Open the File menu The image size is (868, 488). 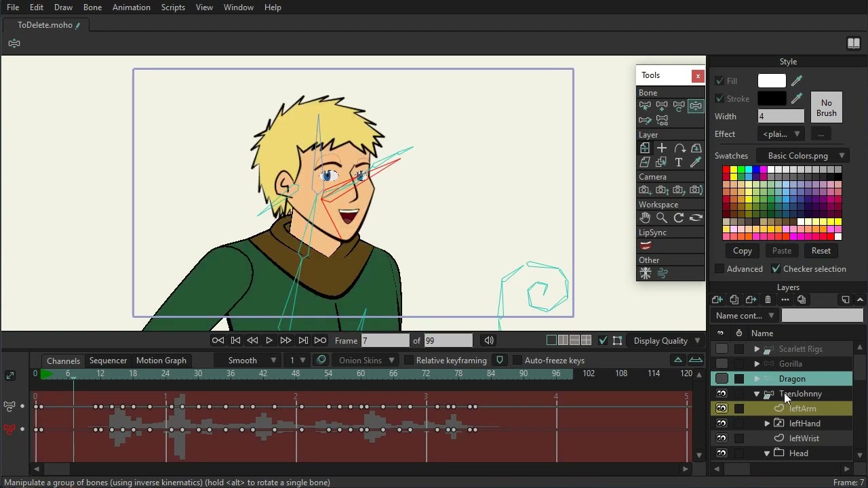(13, 7)
